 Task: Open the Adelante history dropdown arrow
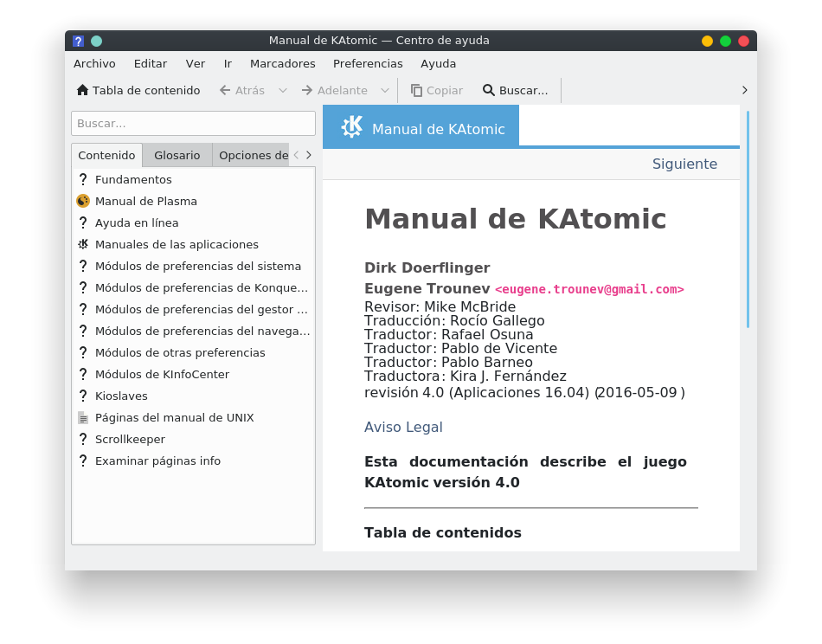coord(385,90)
